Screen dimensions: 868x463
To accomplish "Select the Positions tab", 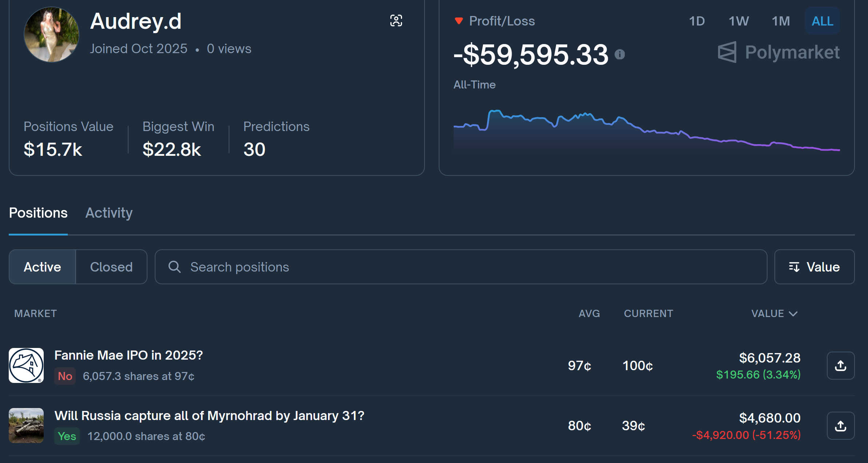I will pos(38,213).
